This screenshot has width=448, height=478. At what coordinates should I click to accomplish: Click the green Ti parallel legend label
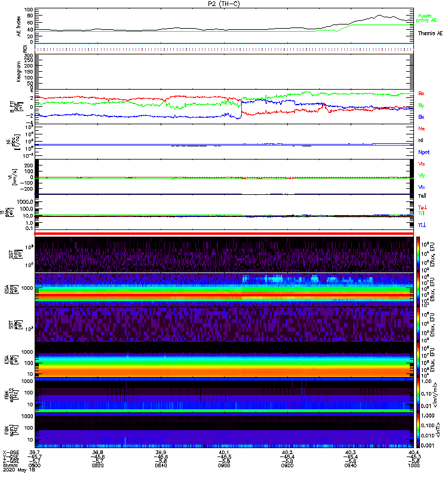pyautogui.click(x=421, y=213)
